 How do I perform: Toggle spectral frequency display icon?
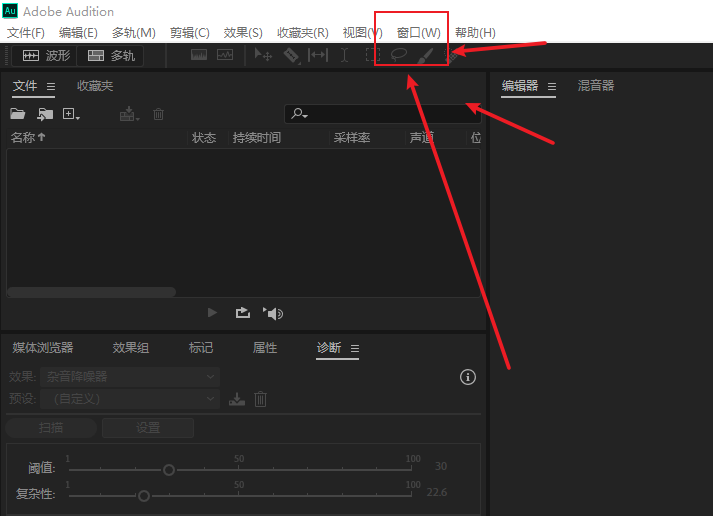[199, 55]
